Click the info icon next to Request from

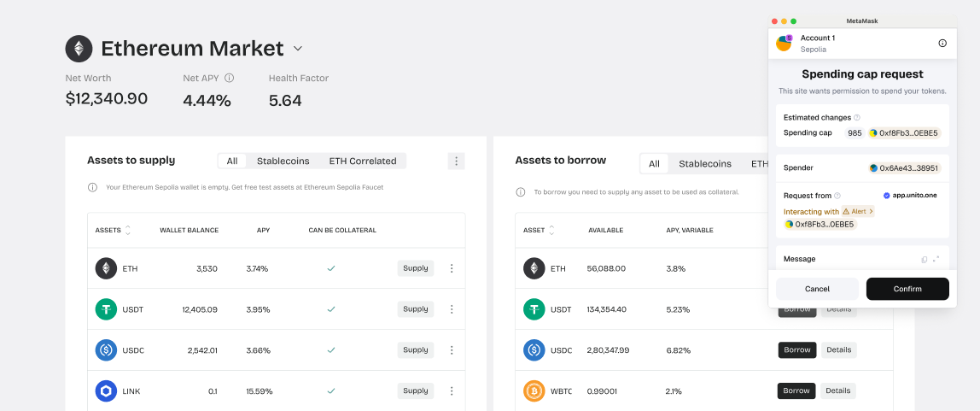coord(837,196)
